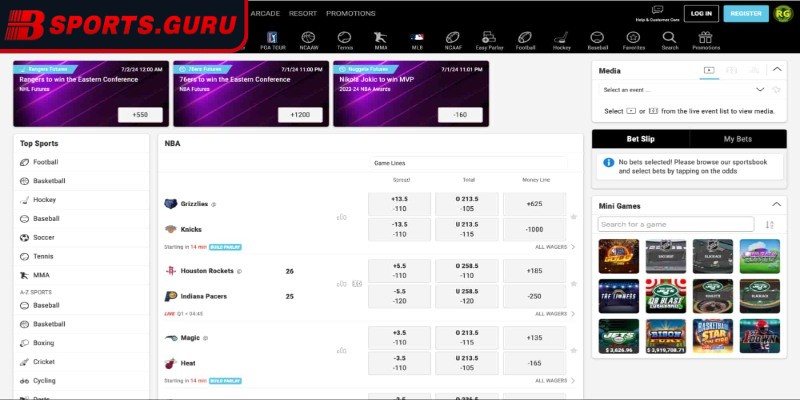Select Knicks spread -13.5
Image resolution: width=800 pixels, height=400 pixels.
[399, 230]
